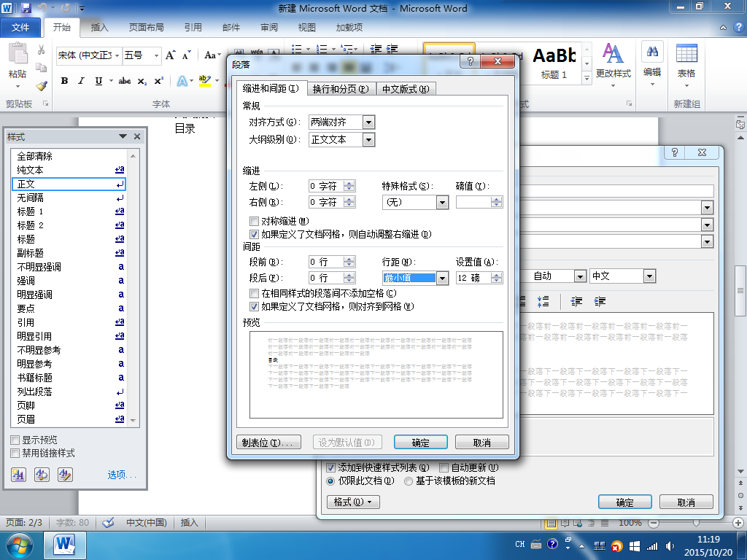Open the Insert ribbon tab

click(99, 27)
